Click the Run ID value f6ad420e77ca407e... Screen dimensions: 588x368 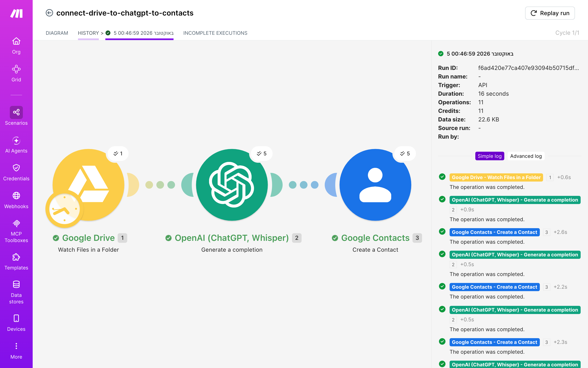(528, 68)
